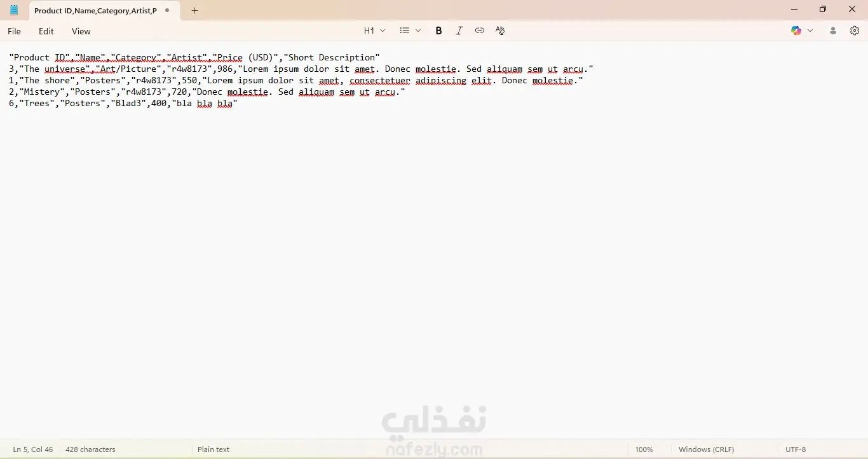Click "The shore" product name
The width and height of the screenshot is (868, 459).
pos(47,81)
